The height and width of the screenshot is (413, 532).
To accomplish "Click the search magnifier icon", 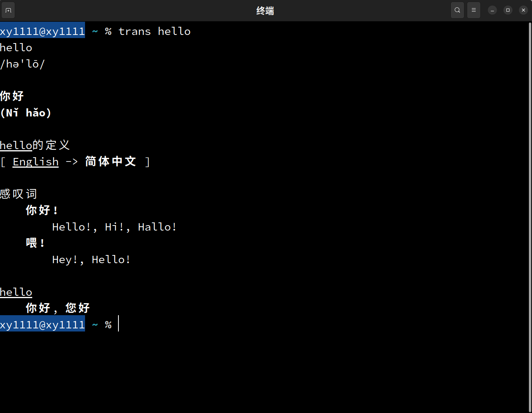I will (457, 10).
